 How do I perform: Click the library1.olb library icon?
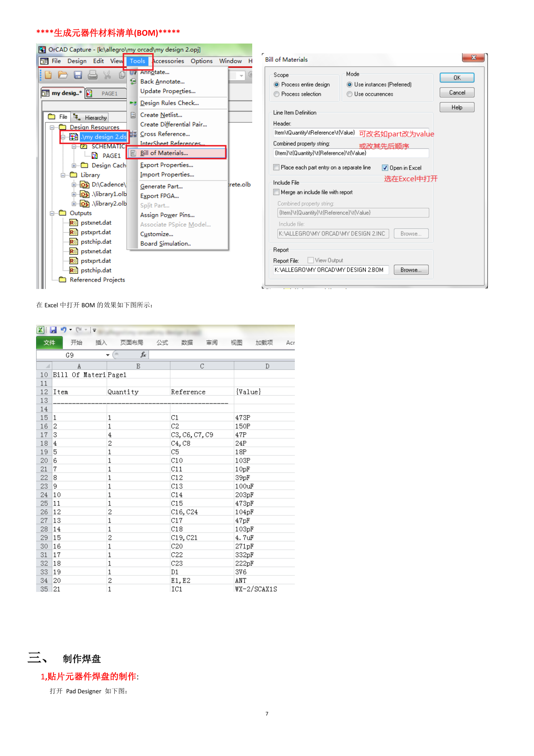click(x=85, y=194)
